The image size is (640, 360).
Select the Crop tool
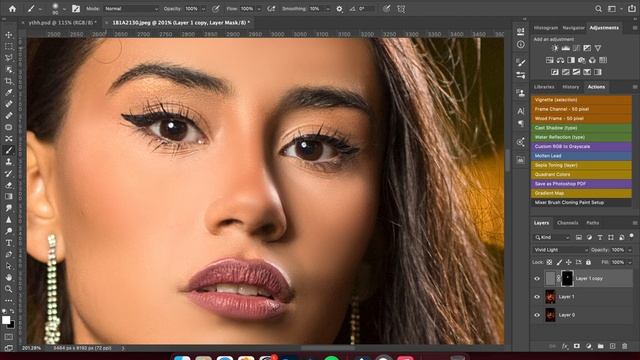[x=9, y=81]
